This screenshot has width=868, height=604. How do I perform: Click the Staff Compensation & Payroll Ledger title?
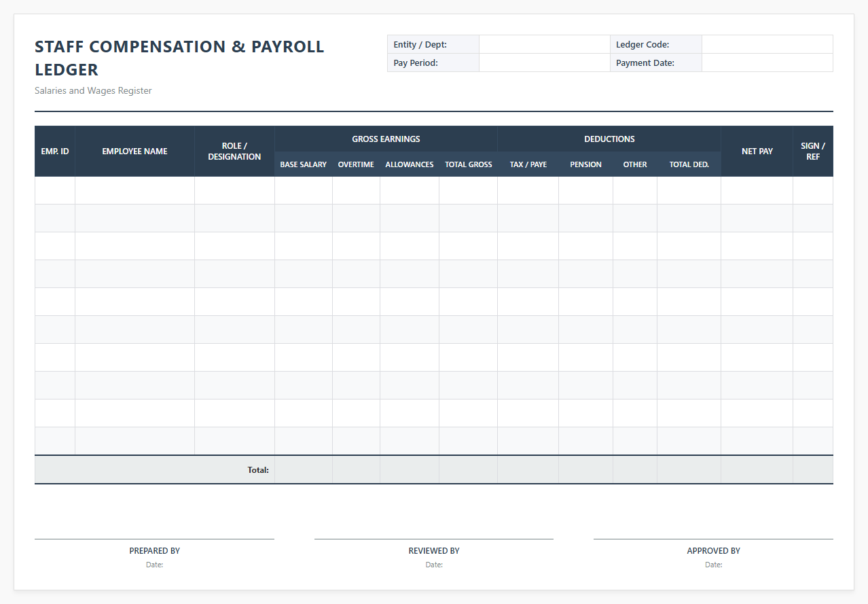click(x=179, y=58)
